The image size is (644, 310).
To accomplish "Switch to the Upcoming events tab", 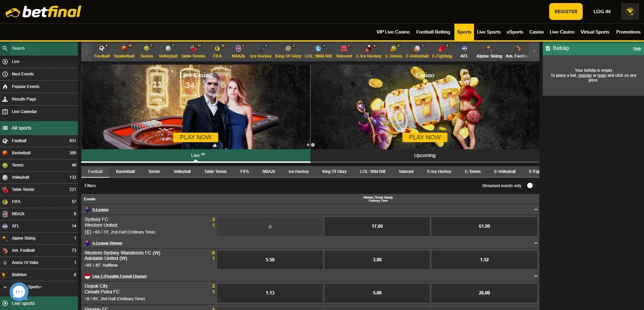I will pos(424,155).
